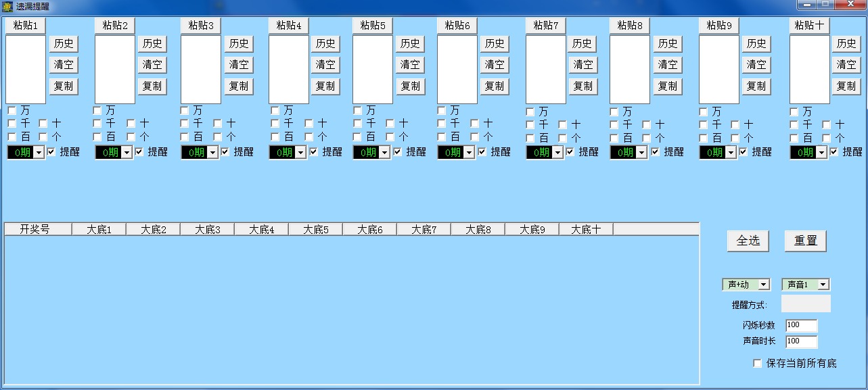Click inside the 粘贴6 text box
Image resolution: width=868 pixels, height=390 pixels.
(x=457, y=69)
